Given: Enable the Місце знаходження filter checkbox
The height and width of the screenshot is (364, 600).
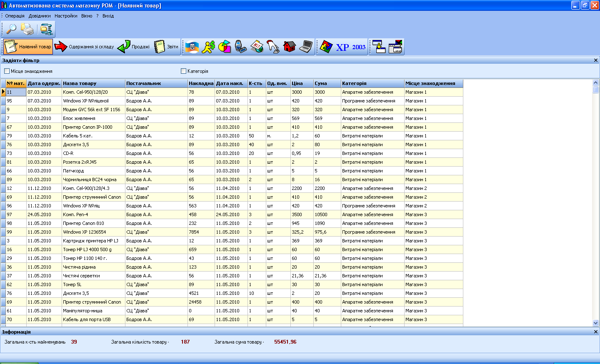Looking at the screenshot, I should tap(7, 71).
